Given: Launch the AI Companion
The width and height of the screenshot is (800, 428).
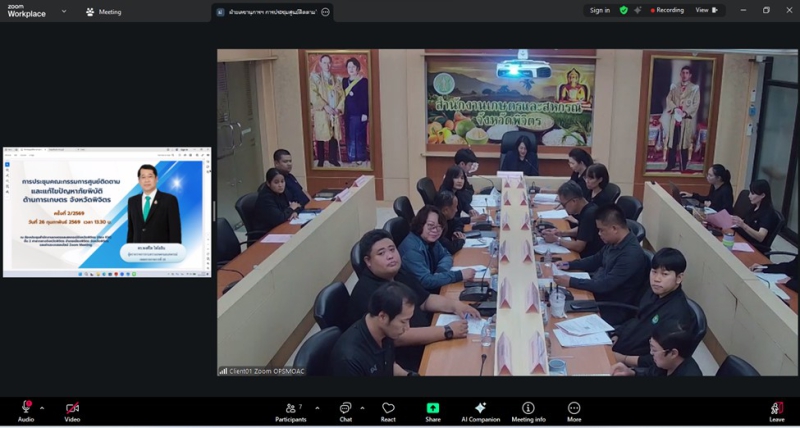Looking at the screenshot, I should 480,410.
